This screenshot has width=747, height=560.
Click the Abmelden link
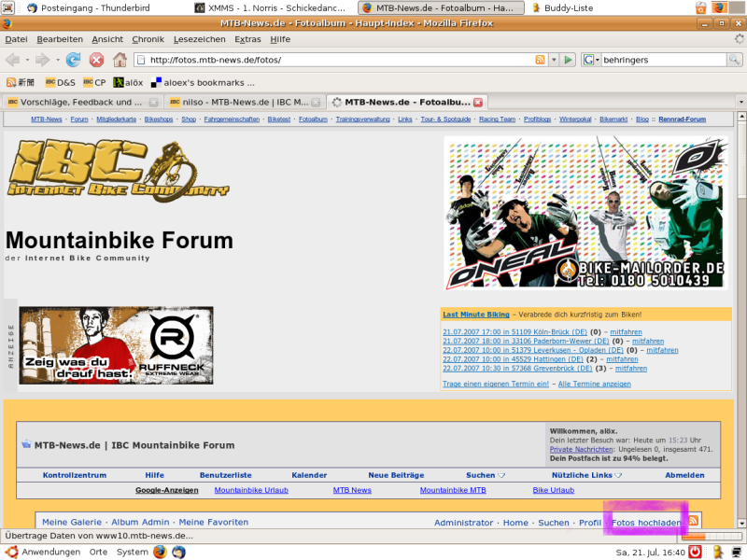point(684,475)
